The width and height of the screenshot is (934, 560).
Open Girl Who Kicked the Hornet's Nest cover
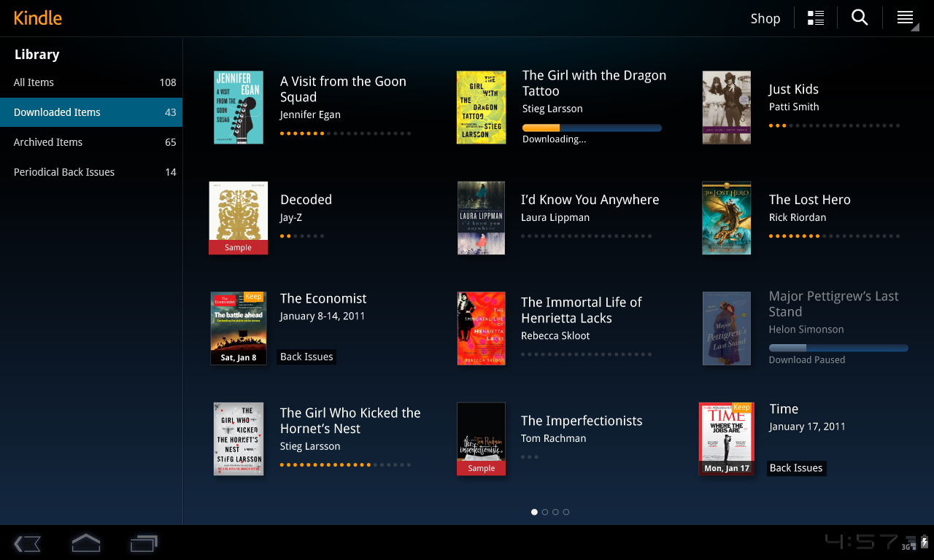[x=239, y=439]
